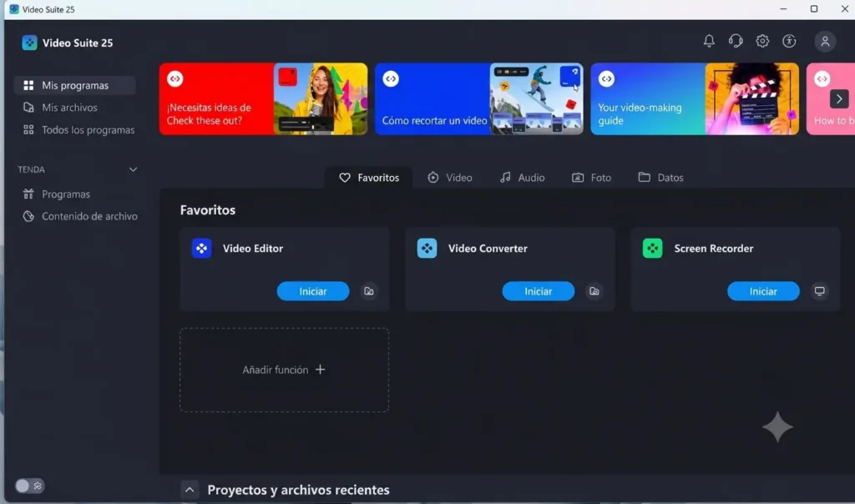Click monitor icon beside Screen Recorder Iniciar
This screenshot has width=855, height=504.
tap(820, 291)
